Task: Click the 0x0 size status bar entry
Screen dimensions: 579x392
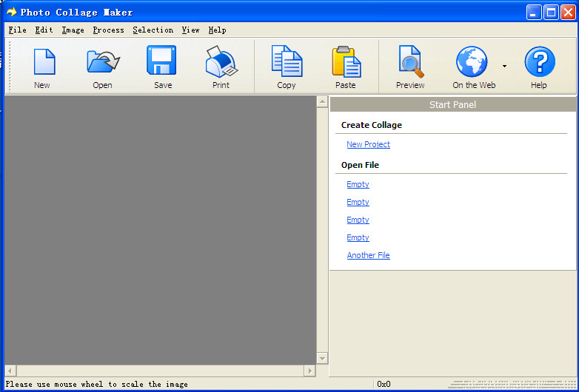Action: point(384,385)
